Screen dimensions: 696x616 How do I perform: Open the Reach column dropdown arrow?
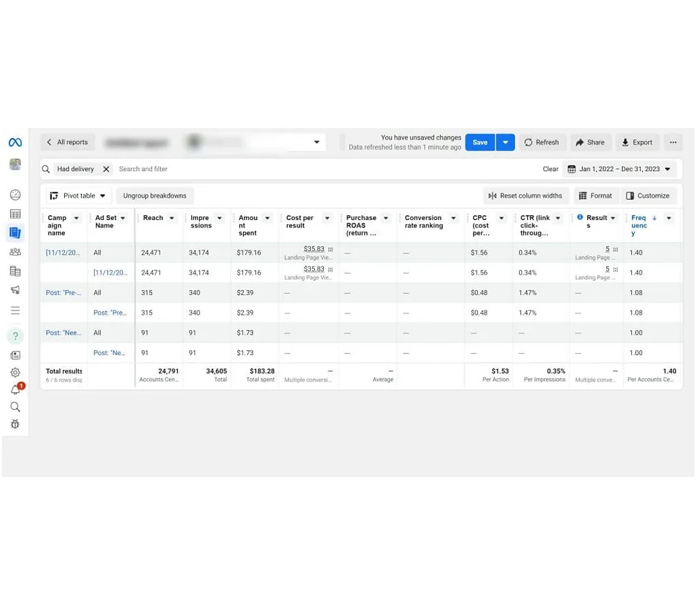pyautogui.click(x=172, y=218)
